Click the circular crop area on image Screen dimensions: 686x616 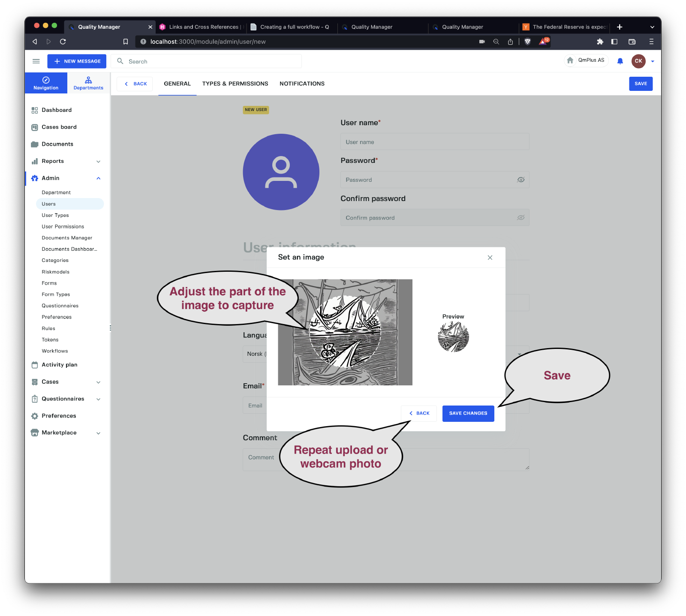click(x=345, y=332)
